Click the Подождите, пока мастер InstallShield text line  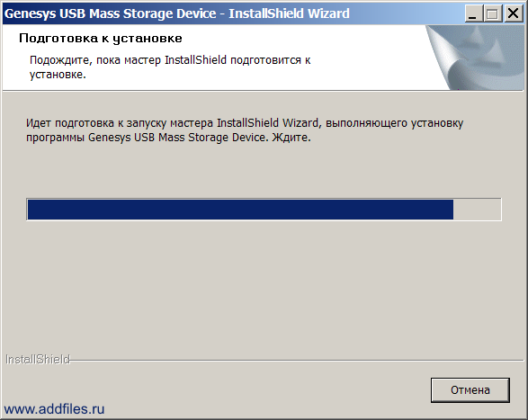[170, 60]
